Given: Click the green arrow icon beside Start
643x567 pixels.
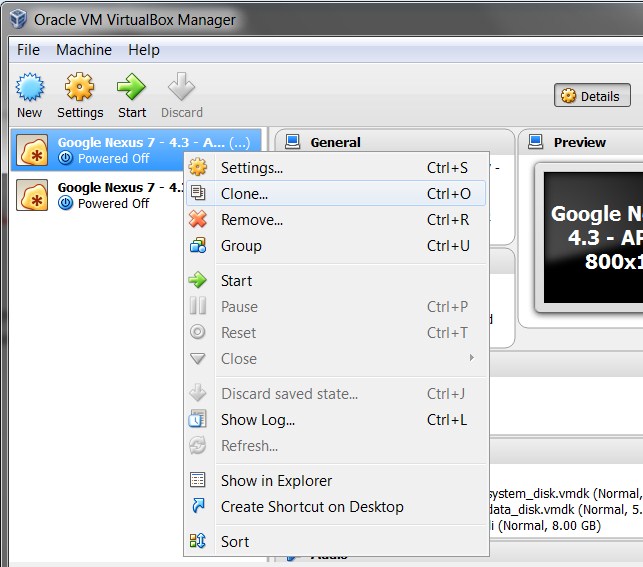Looking at the screenshot, I should [x=198, y=280].
